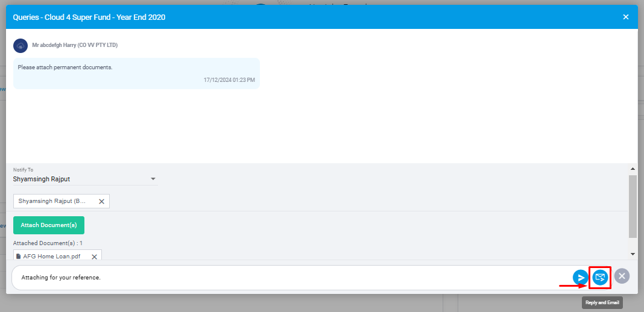Screen dimensions: 644x312
Task: Send reply with the paper-plane icon
Action: (x=581, y=278)
